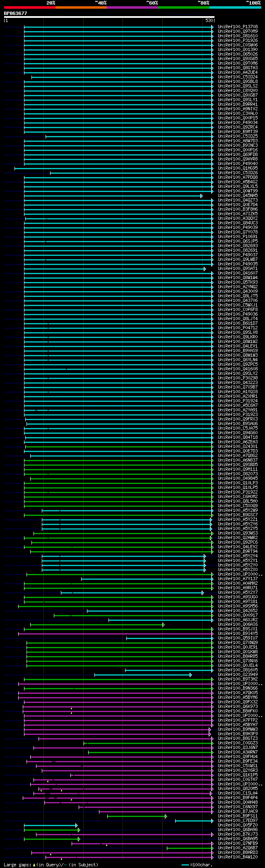
Task: Click the UniRef100_C7ED97 entry
Action: click(238, 821)
